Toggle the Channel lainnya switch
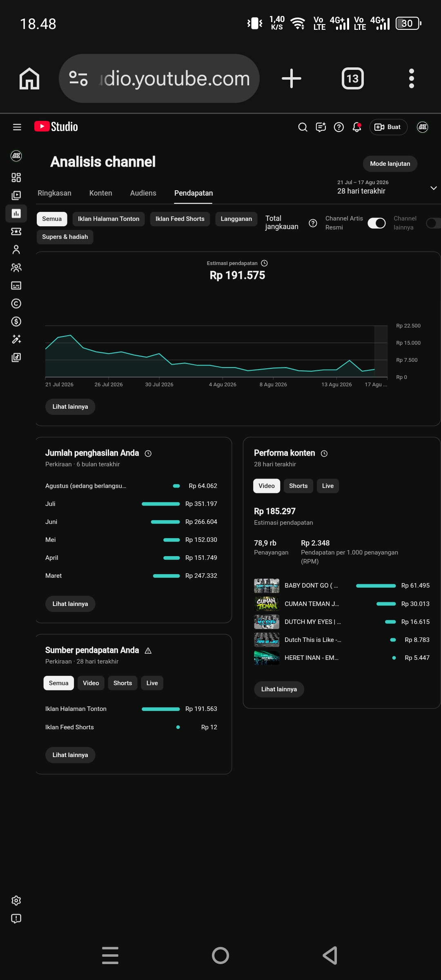 (433, 223)
